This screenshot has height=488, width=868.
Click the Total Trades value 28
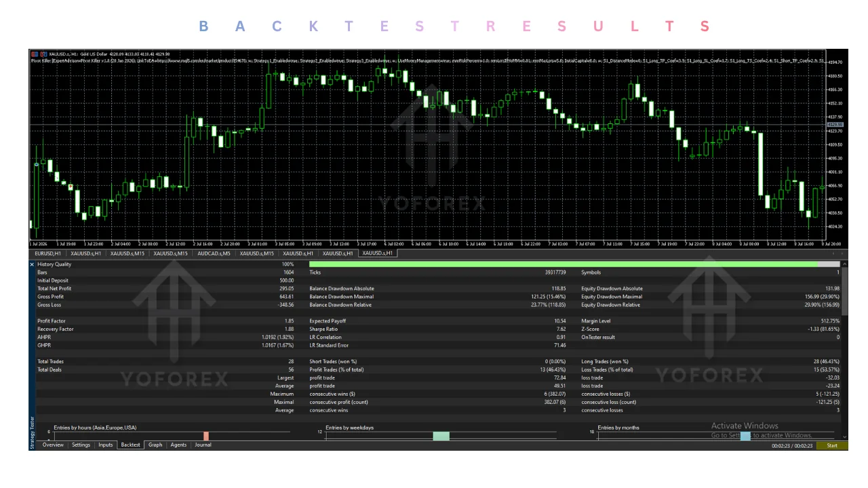(291, 362)
